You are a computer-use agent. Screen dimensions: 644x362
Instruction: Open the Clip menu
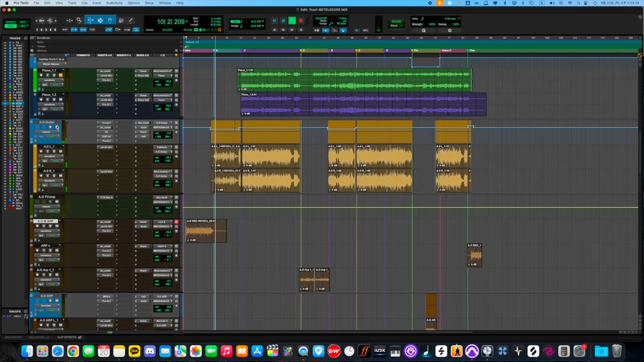[x=84, y=3]
